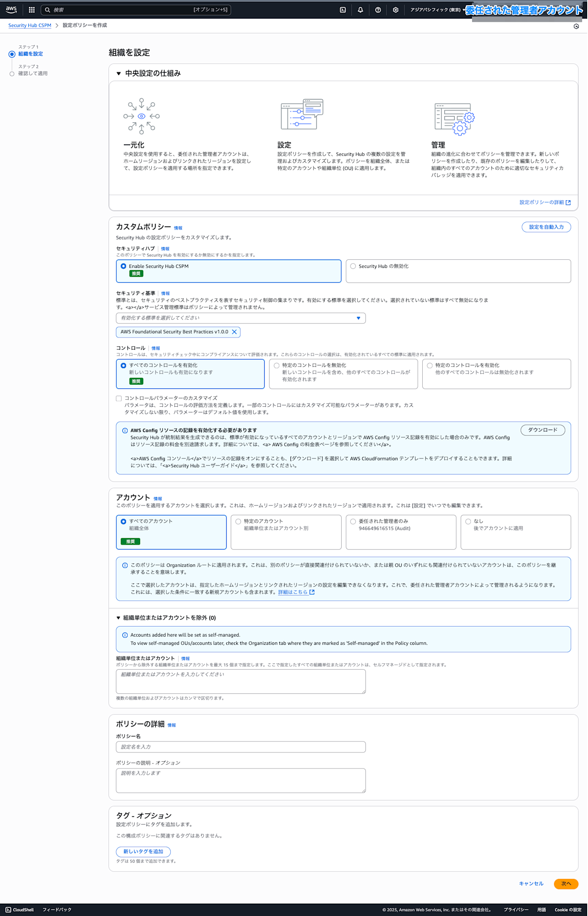
Task: Focus the top search field
Action: tap(136, 10)
